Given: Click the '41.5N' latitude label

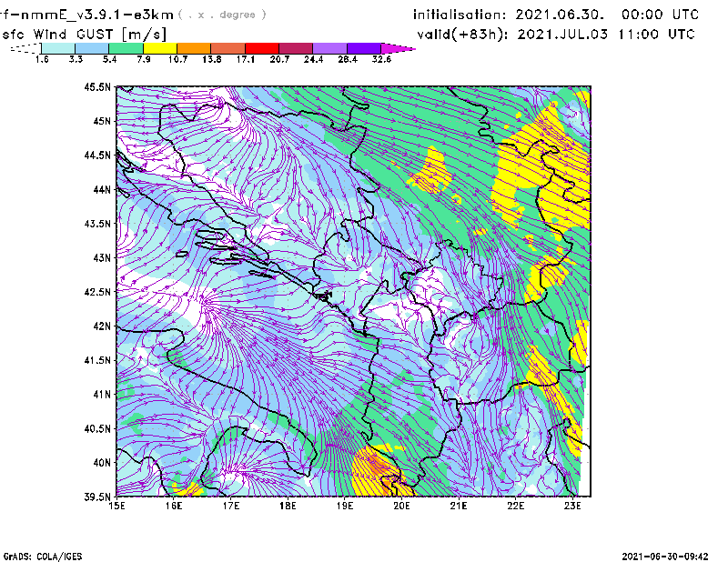Looking at the screenshot, I should point(97,360).
